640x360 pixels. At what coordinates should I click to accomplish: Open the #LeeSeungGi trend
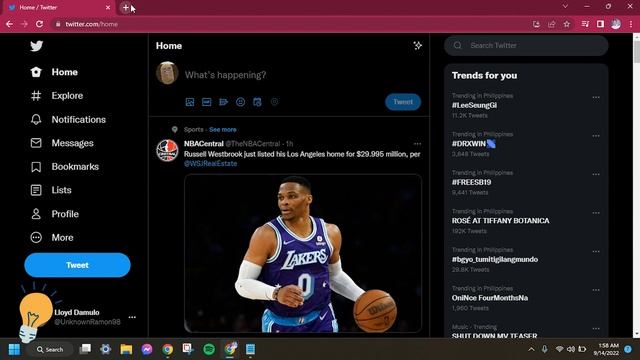pyautogui.click(x=474, y=105)
